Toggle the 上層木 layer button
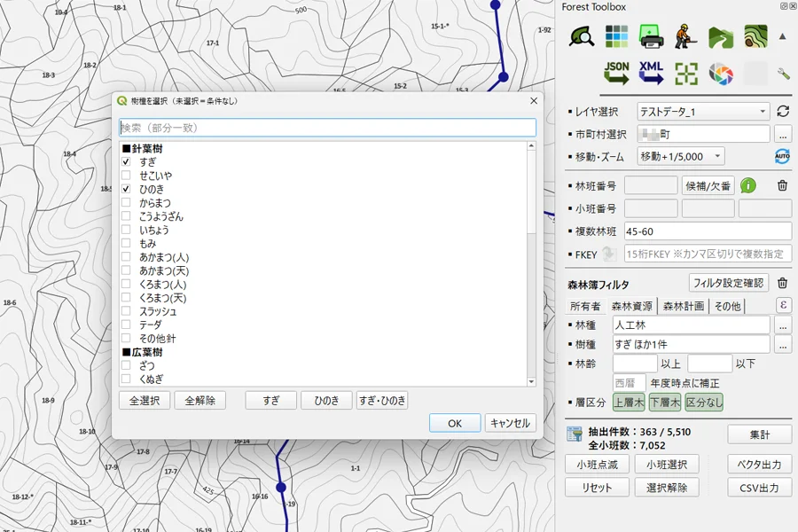Screen dimensions: 798x532 pos(629,403)
